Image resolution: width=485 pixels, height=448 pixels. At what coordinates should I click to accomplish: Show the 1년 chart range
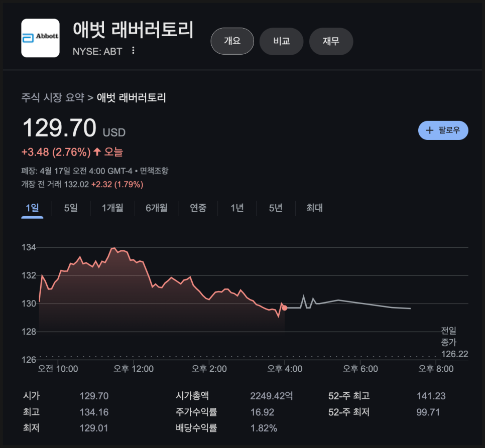(x=237, y=208)
